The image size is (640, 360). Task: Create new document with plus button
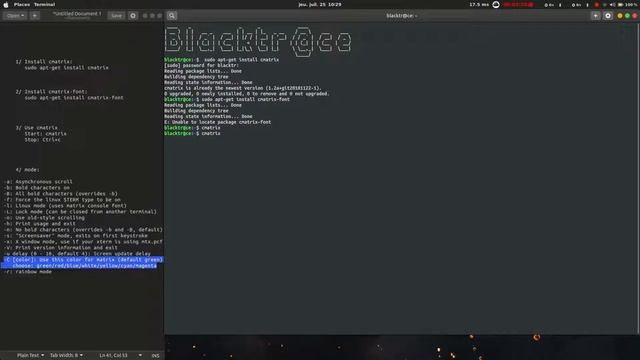point(35,16)
